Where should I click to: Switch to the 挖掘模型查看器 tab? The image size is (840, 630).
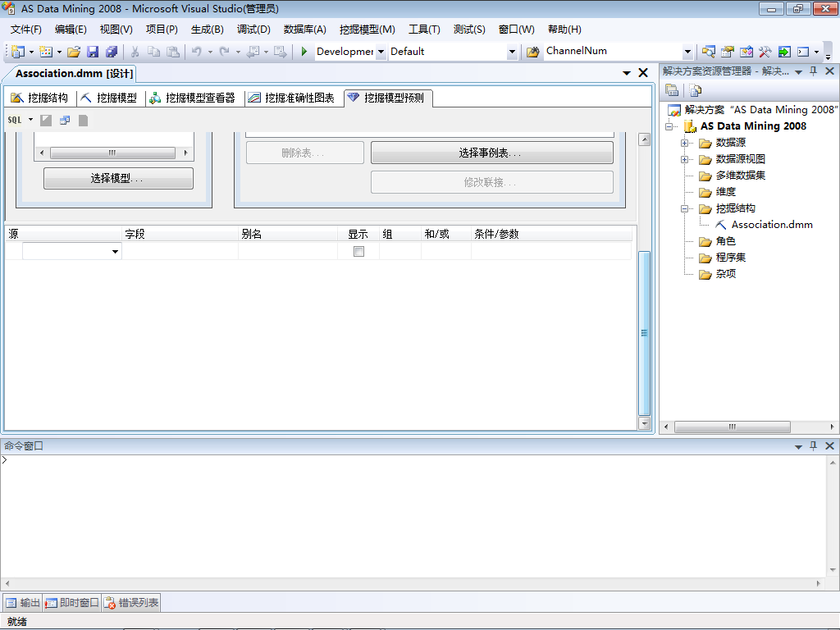tap(193, 98)
